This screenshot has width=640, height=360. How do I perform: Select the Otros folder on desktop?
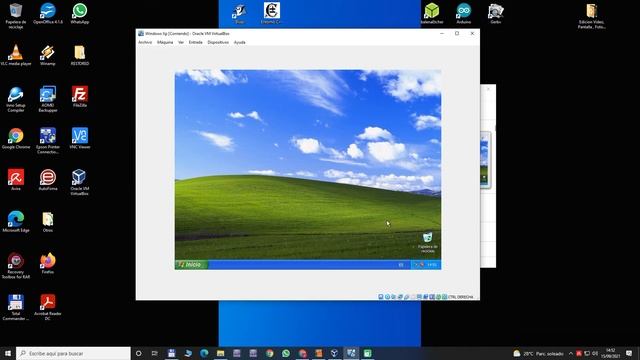pos(48,222)
